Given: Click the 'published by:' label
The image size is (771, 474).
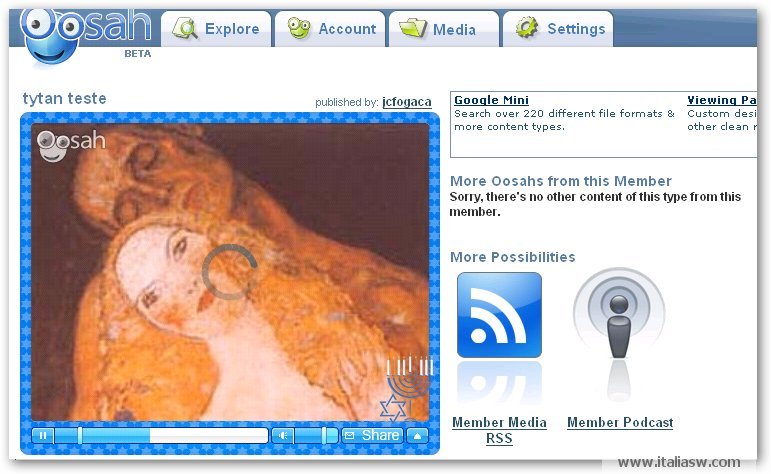Looking at the screenshot, I should point(347,102).
